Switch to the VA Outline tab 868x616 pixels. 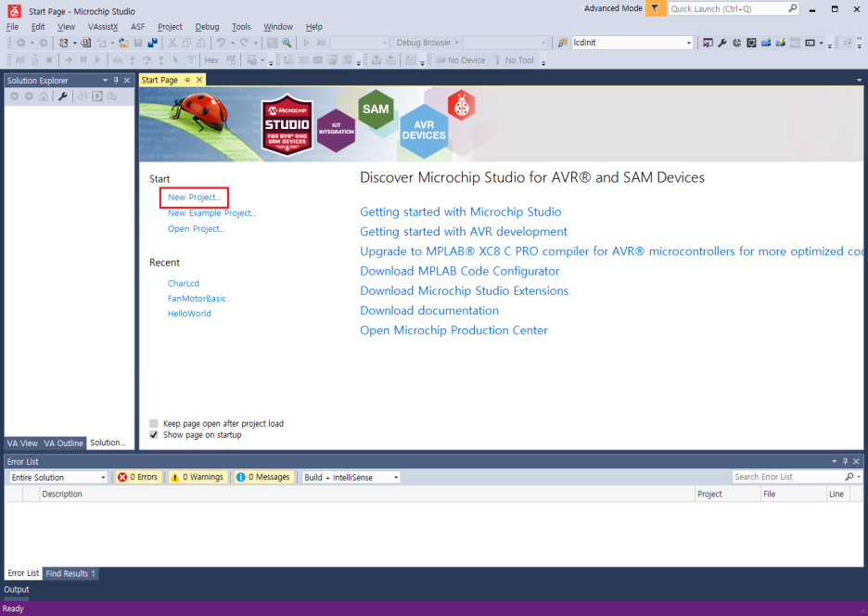tap(63, 443)
